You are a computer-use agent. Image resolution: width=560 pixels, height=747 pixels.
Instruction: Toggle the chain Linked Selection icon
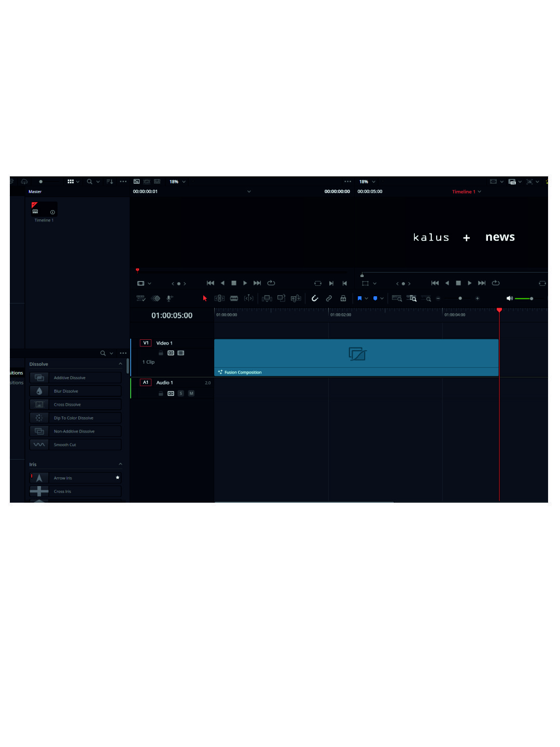329,298
